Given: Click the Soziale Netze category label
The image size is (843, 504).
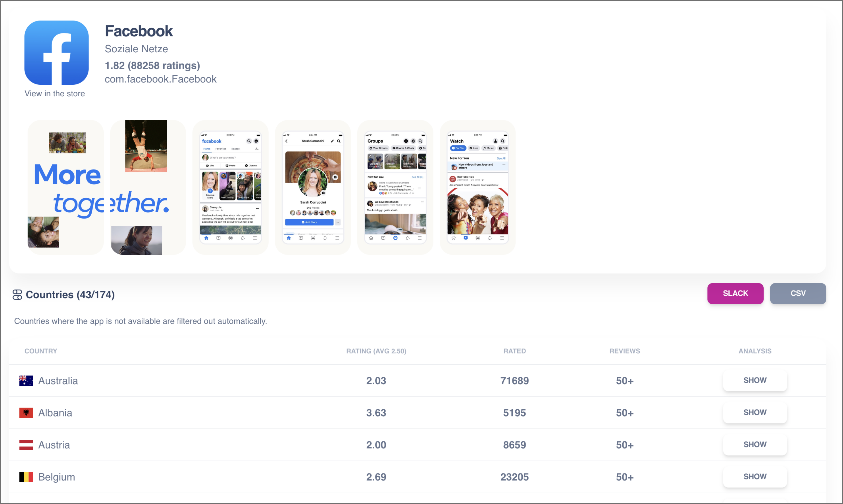Looking at the screenshot, I should (x=136, y=49).
